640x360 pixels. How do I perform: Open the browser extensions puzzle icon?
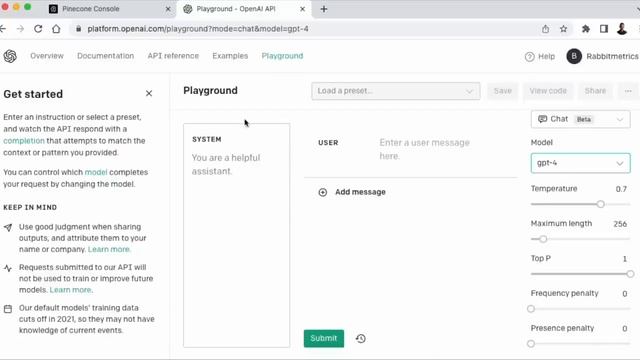[585, 29]
